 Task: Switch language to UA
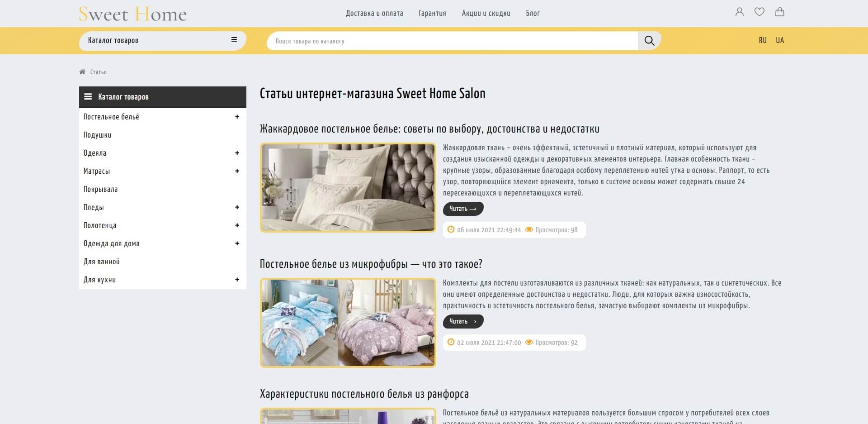point(780,40)
